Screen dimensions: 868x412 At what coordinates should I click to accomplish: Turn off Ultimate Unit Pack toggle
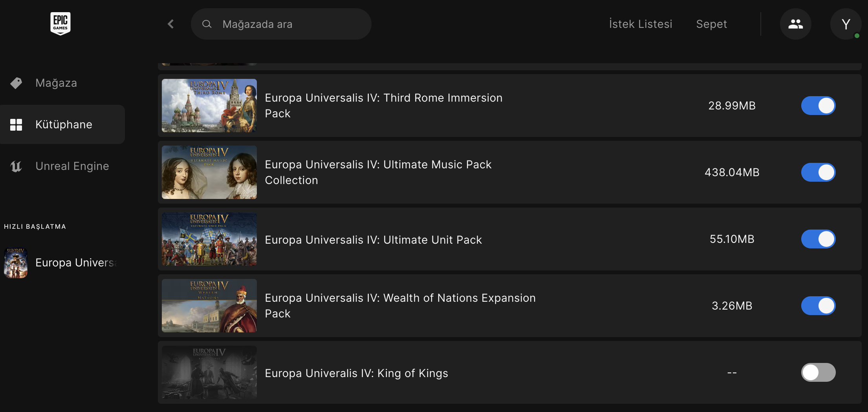[818, 239]
